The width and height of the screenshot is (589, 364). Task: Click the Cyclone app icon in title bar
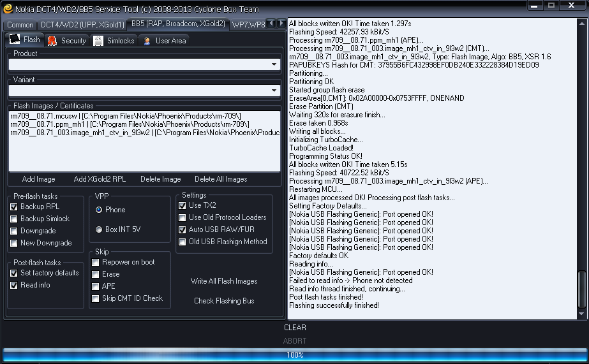pos(8,7)
